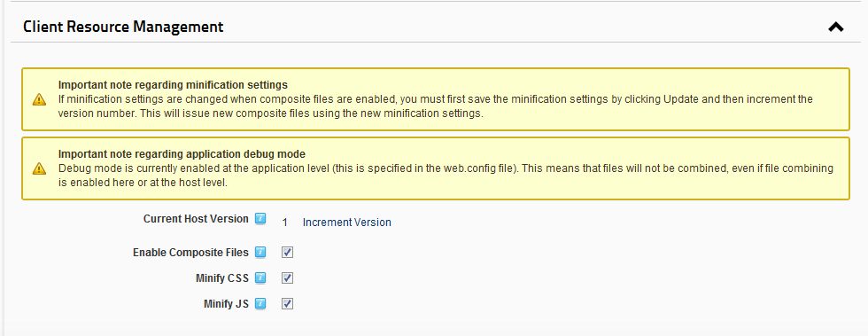Click the warning icon beside debug mode note
The width and height of the screenshot is (868, 336).
(39, 168)
